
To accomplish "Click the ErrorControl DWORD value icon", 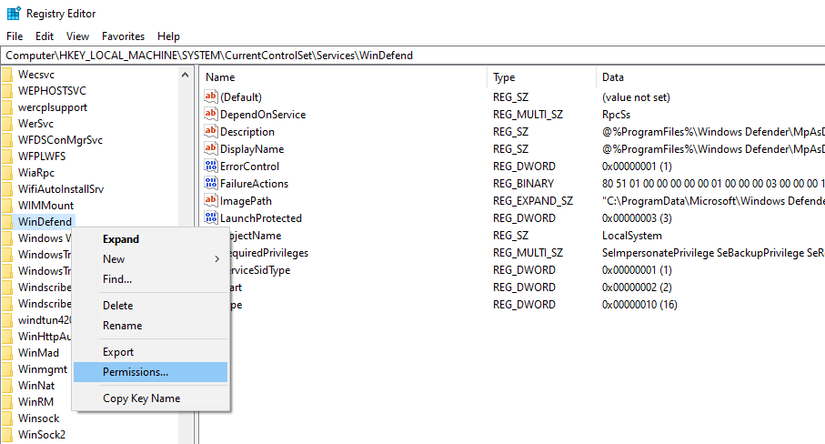I will (x=210, y=166).
